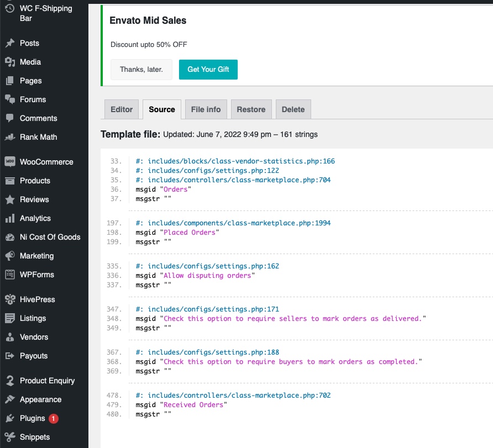Image resolution: width=493 pixels, height=448 pixels.
Task: Click the WPForms form icon
Action: (x=10, y=275)
